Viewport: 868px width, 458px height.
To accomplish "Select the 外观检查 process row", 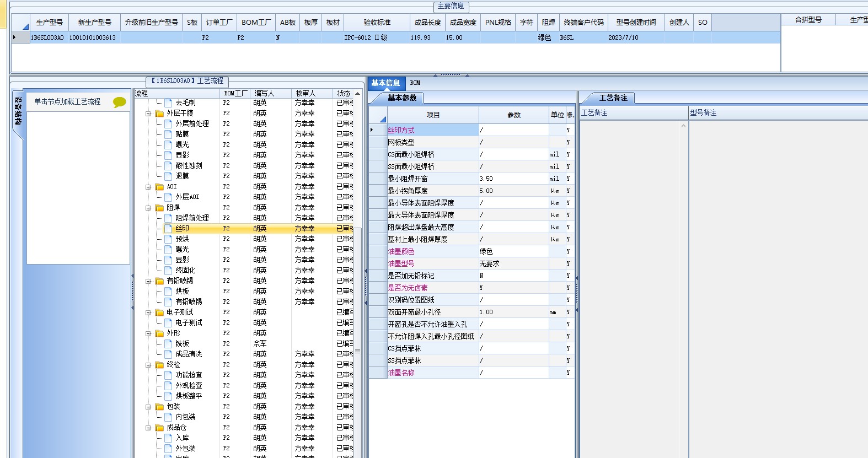I will (244, 385).
